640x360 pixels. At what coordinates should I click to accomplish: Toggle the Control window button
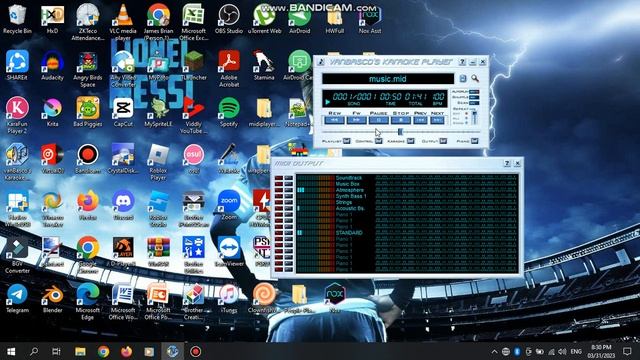[378, 141]
